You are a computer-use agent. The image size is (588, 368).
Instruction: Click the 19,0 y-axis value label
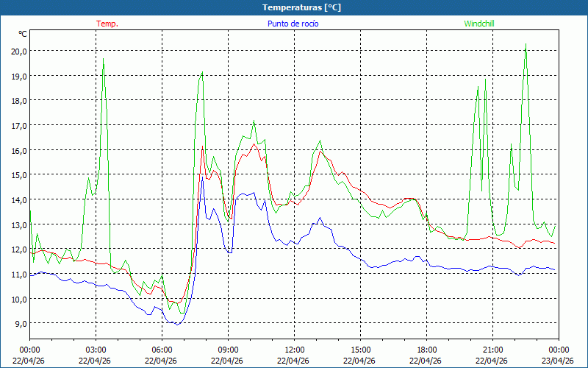click(x=18, y=76)
